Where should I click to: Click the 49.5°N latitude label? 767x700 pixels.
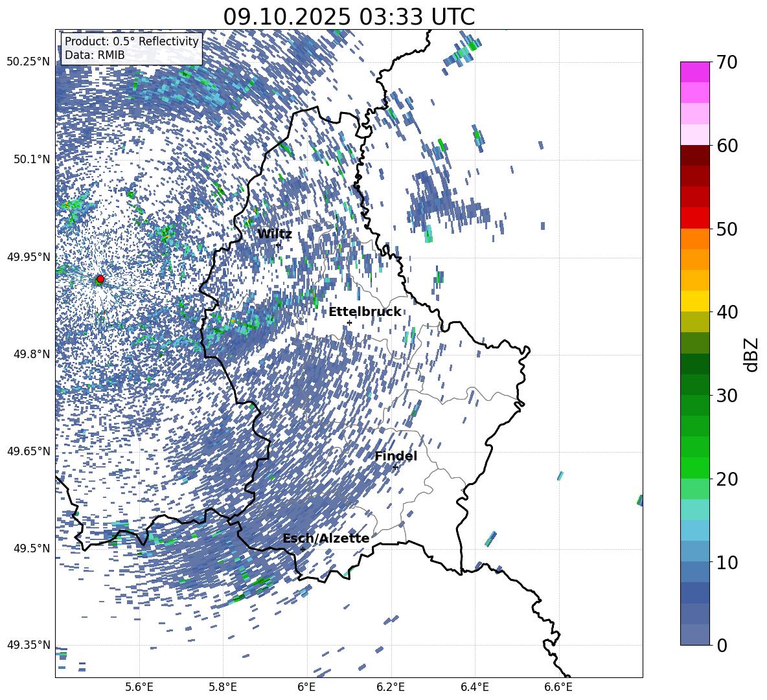(x=32, y=548)
